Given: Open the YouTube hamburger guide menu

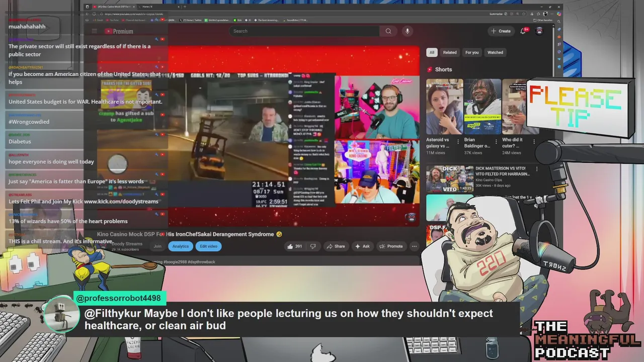Looking at the screenshot, I should tap(94, 31).
